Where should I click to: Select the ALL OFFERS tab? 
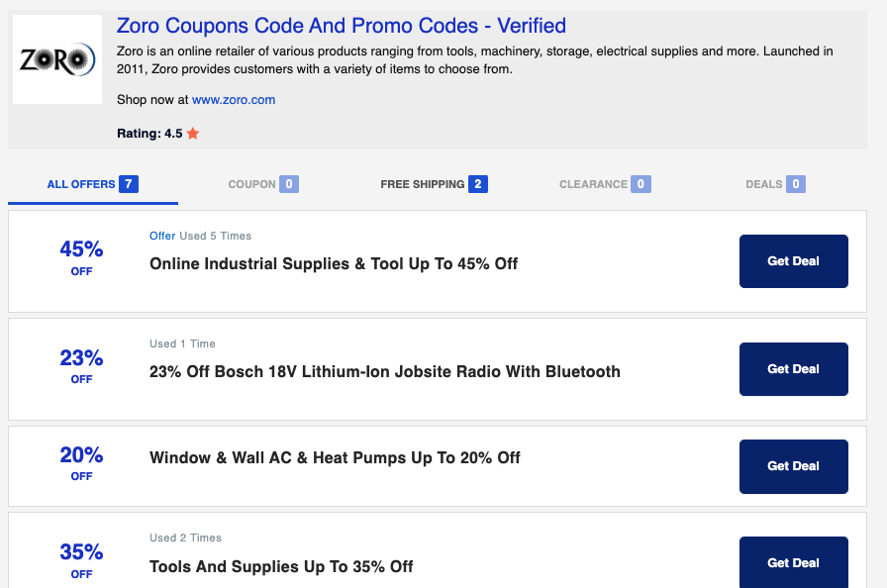[x=79, y=184]
